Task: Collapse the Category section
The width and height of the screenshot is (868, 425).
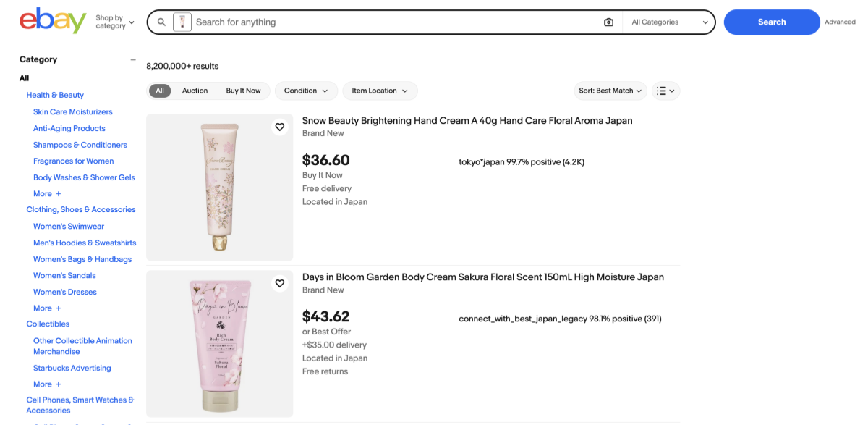Action: [x=132, y=60]
